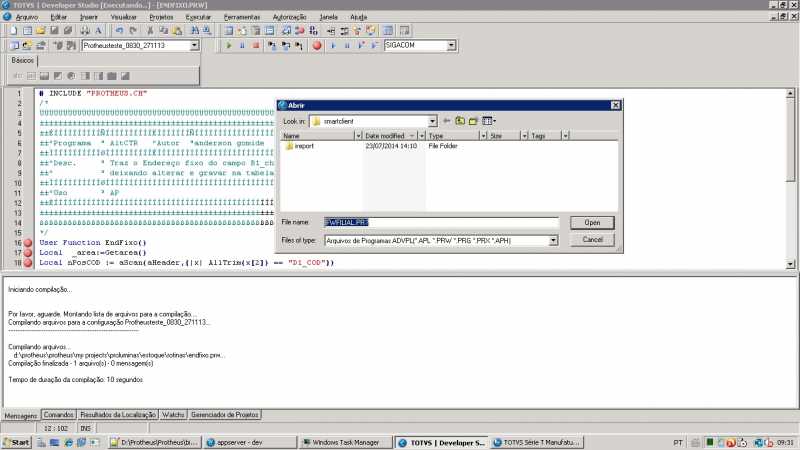Click the Open button in Abrir dialog
Viewport: 800px width, 450px height.
[x=592, y=223]
